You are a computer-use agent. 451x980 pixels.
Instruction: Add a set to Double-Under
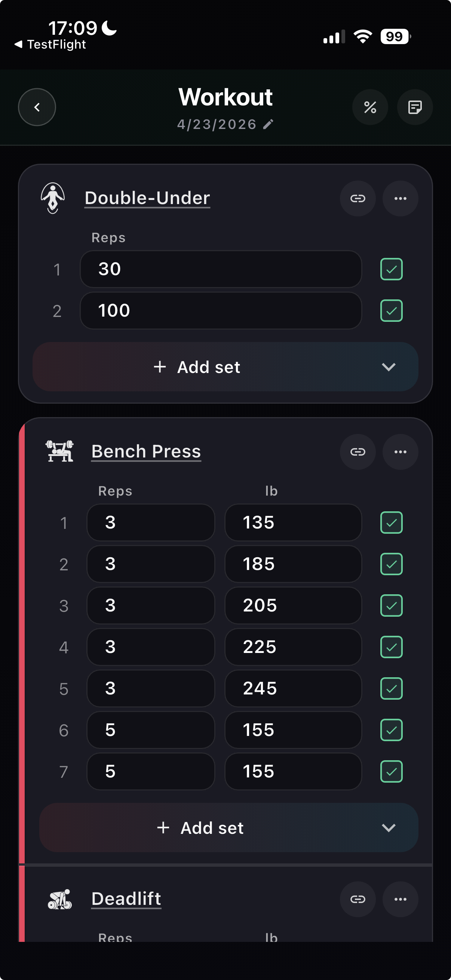click(197, 367)
